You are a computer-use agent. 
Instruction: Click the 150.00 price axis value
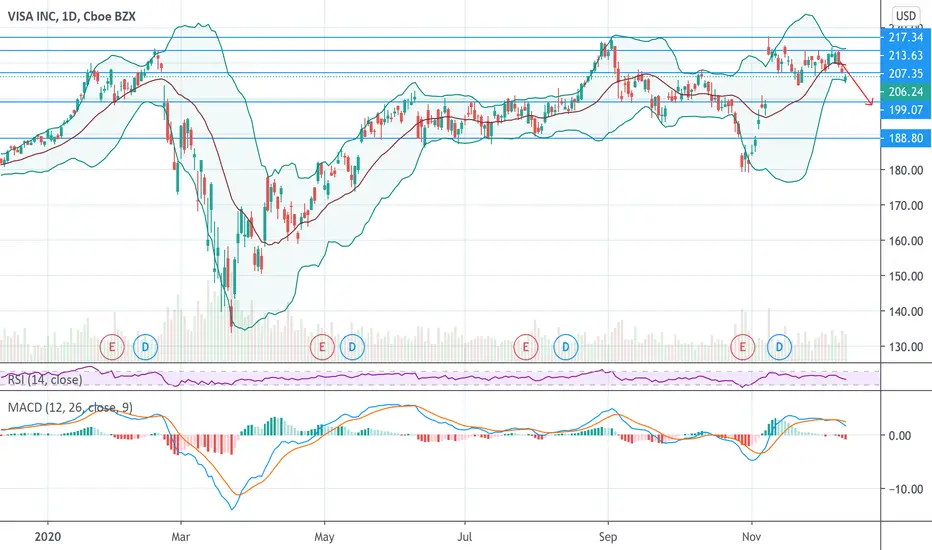coord(905,276)
